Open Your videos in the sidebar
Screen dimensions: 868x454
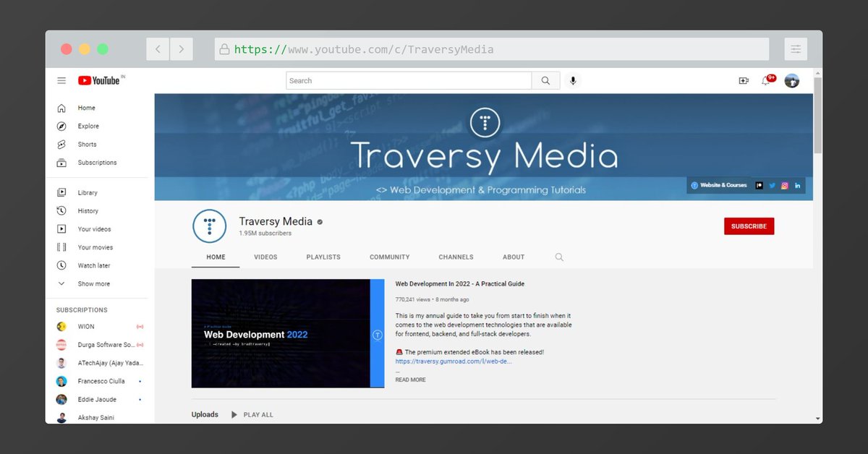[96, 229]
